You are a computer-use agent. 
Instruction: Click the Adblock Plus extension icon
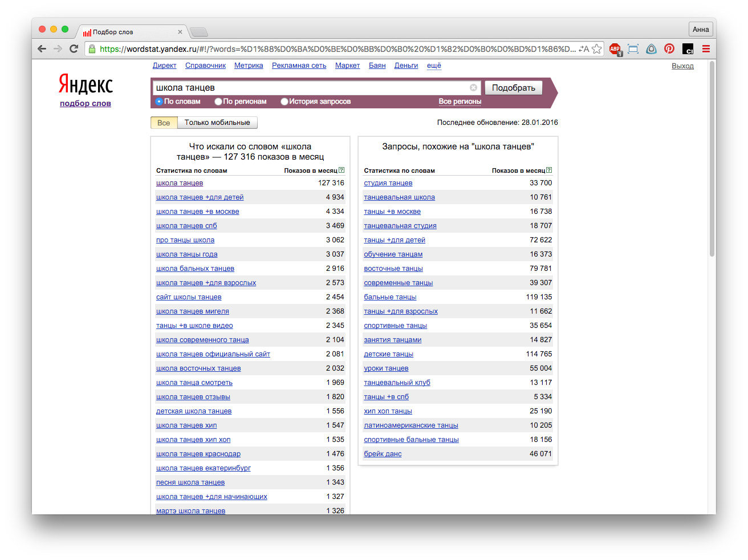click(x=615, y=49)
